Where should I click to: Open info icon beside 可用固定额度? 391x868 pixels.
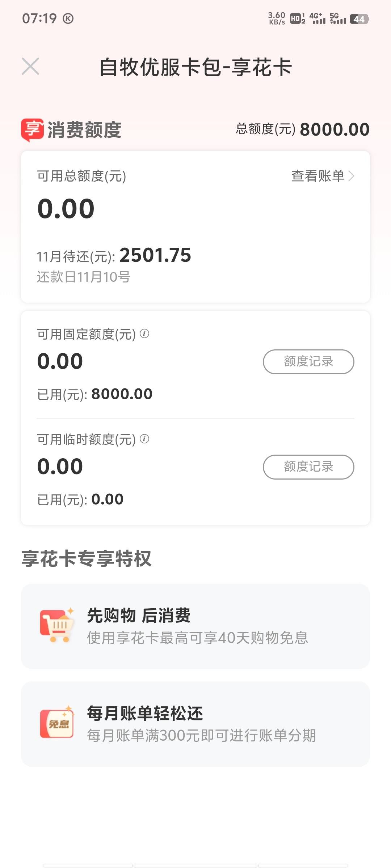pos(144,333)
